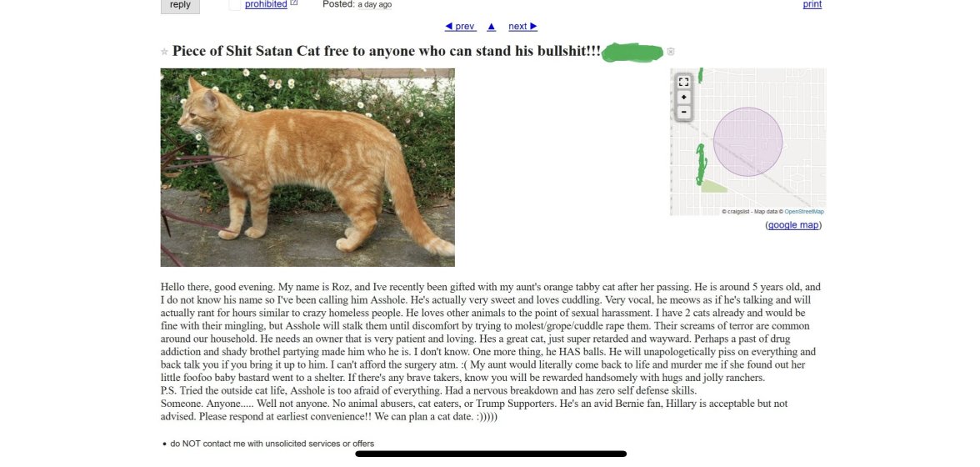This screenshot has height=467, width=980.
Task: Tick the flag box beside prohibited
Action: point(234,5)
